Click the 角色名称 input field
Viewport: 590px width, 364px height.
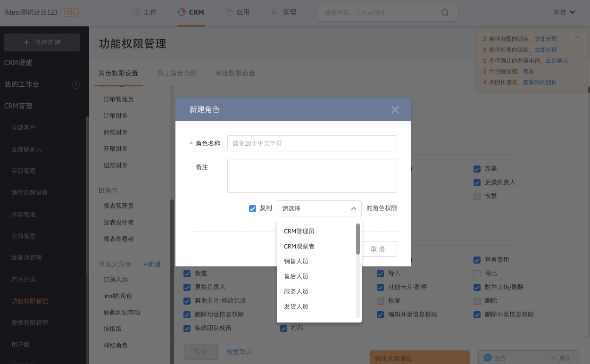point(312,143)
